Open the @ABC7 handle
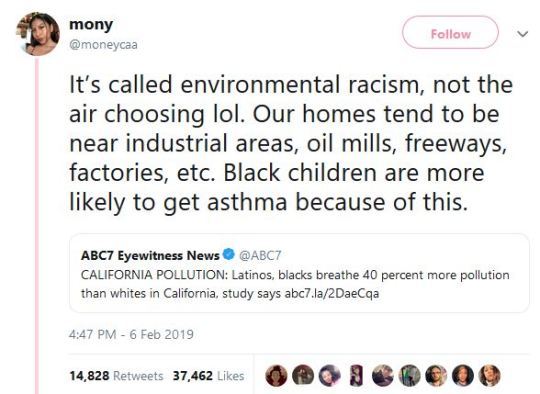540x394 pixels. [260, 256]
